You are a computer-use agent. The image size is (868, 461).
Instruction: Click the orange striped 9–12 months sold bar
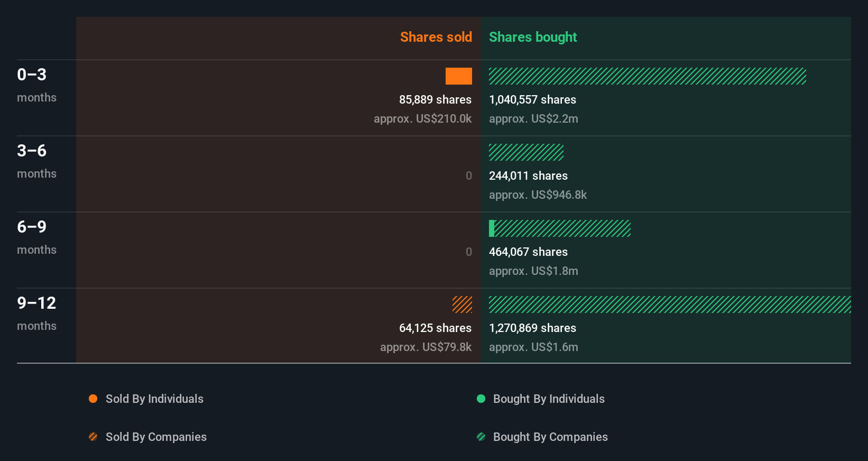[x=462, y=305]
